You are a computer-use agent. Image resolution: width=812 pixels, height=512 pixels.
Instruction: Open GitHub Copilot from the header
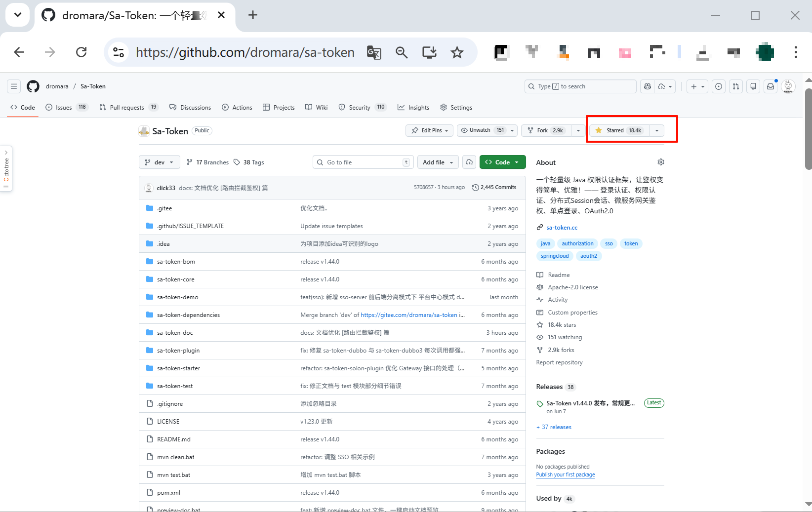[647, 86]
